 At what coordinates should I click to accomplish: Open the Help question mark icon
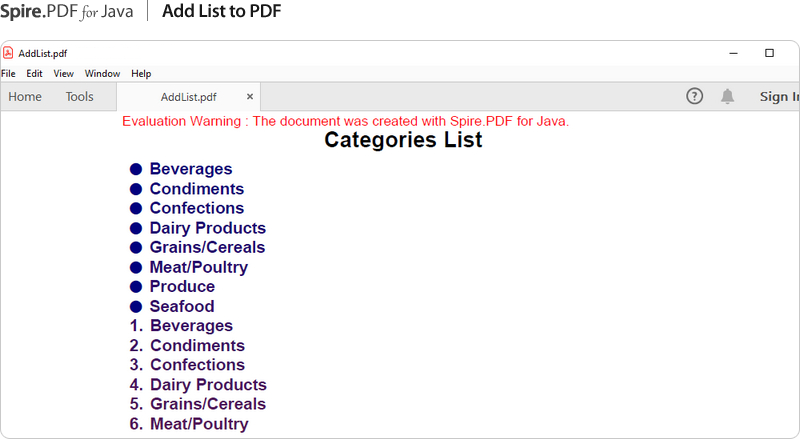click(x=695, y=96)
